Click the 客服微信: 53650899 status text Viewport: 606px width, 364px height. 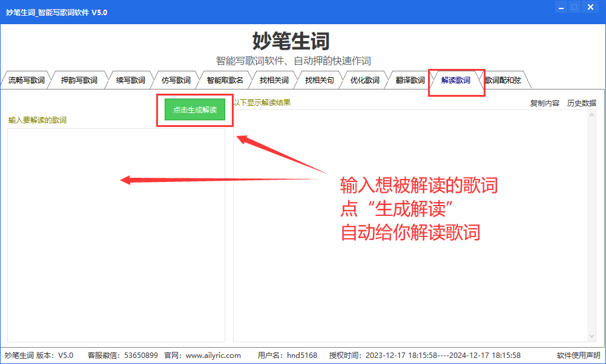point(123,356)
